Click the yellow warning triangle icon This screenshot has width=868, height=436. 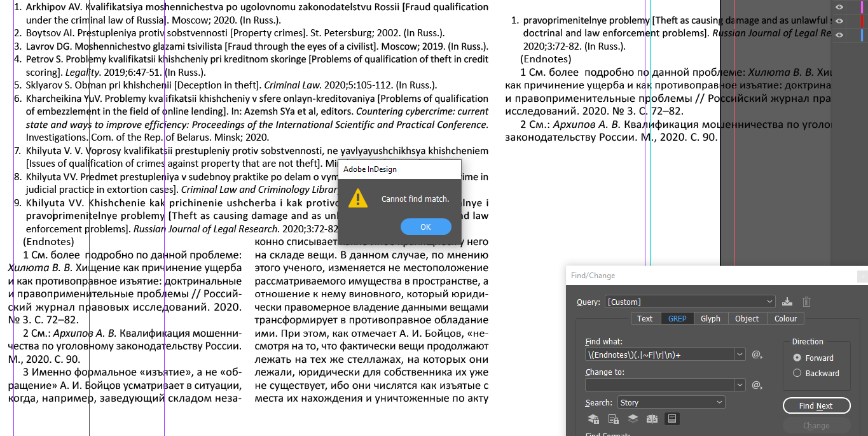(x=359, y=198)
